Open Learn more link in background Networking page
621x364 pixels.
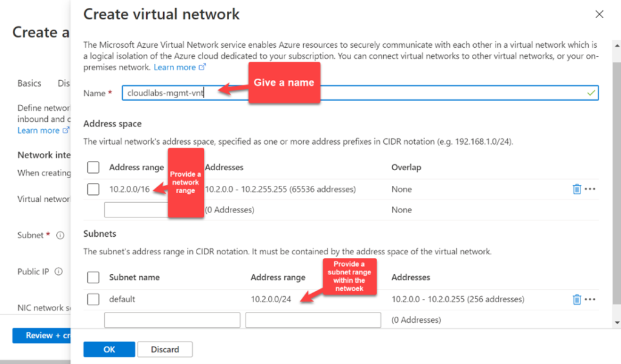[x=43, y=130]
